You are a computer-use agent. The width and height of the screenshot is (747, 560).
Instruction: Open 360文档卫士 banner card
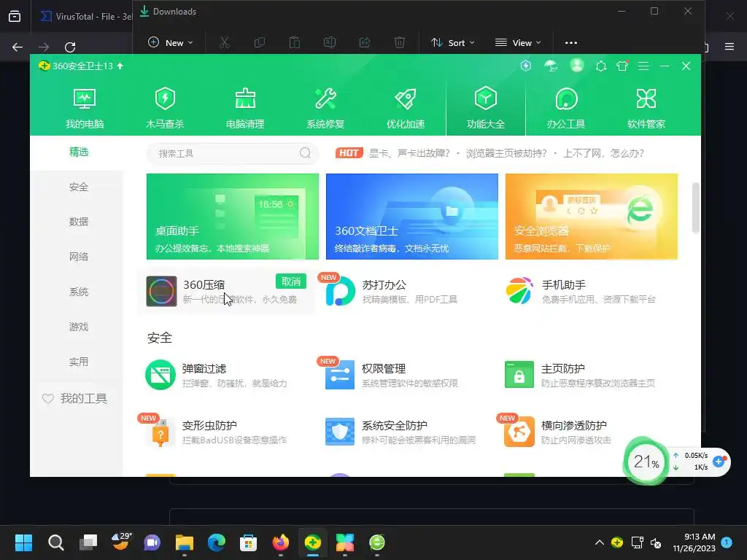[412, 217]
